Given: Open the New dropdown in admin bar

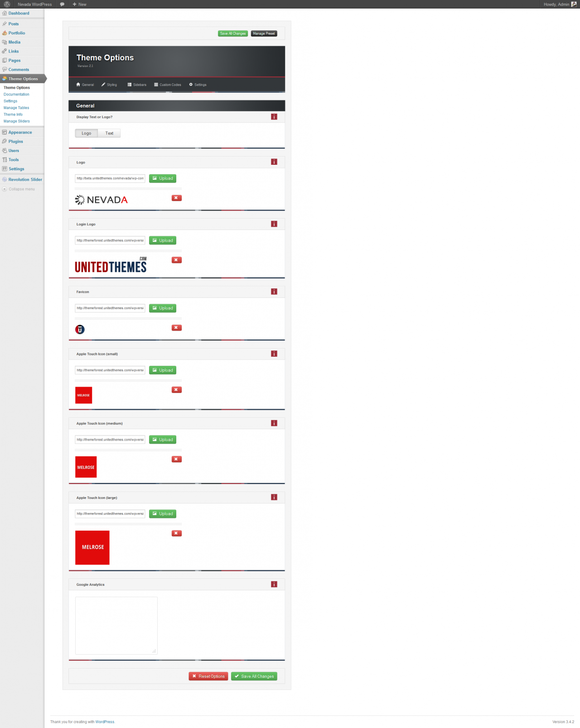Looking at the screenshot, I should pos(80,4).
